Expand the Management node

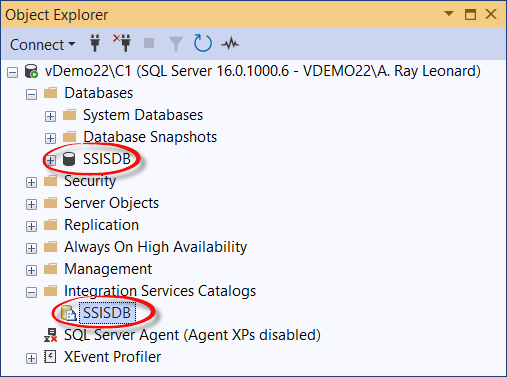coord(31,271)
